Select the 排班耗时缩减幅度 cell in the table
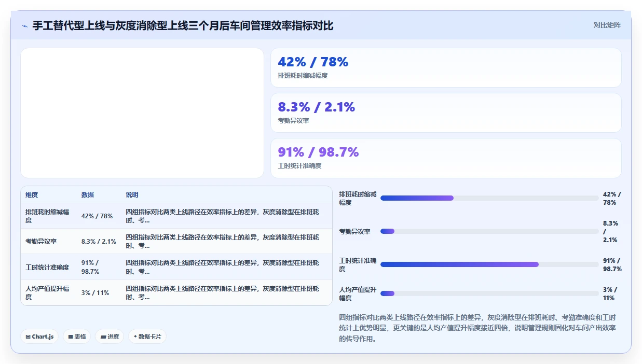Viewport: 642px width, 364px height. (x=48, y=216)
